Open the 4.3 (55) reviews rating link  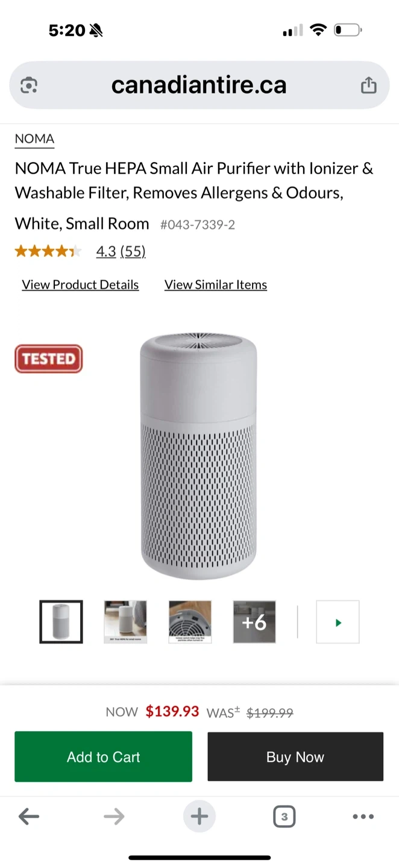[x=121, y=251]
